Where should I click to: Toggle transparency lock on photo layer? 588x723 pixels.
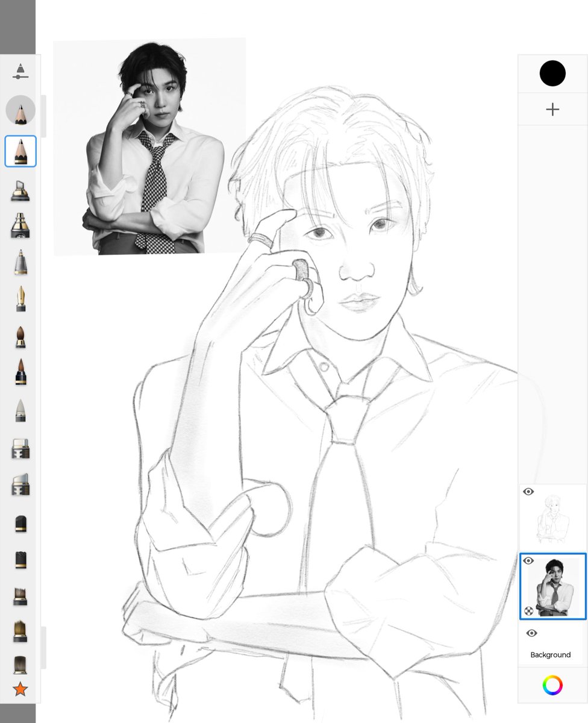coord(528,611)
